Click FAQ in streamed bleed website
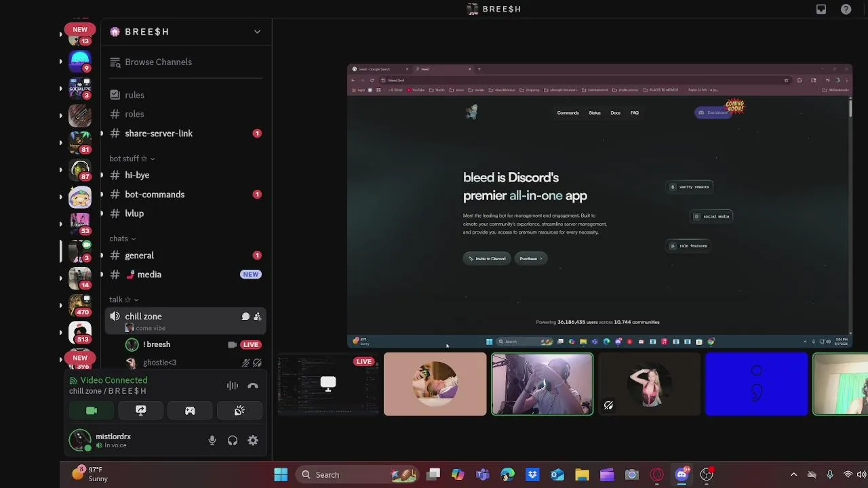The height and width of the screenshot is (488, 868). pos(635,113)
